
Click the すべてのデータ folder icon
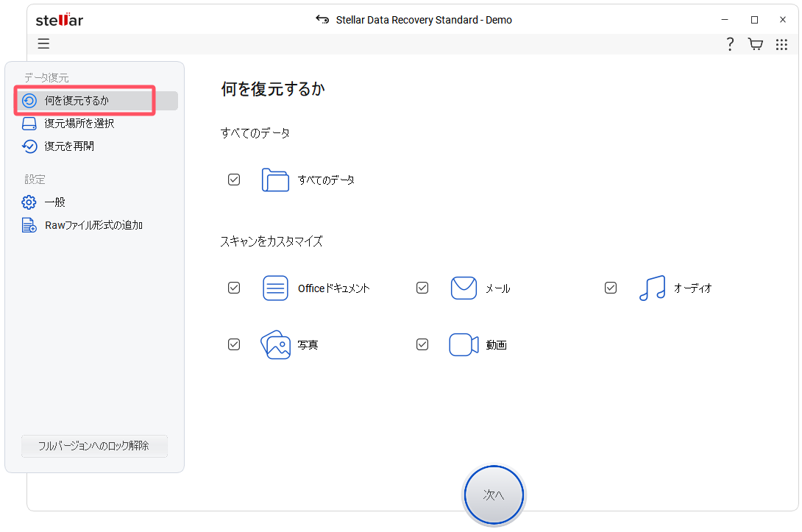point(275,179)
